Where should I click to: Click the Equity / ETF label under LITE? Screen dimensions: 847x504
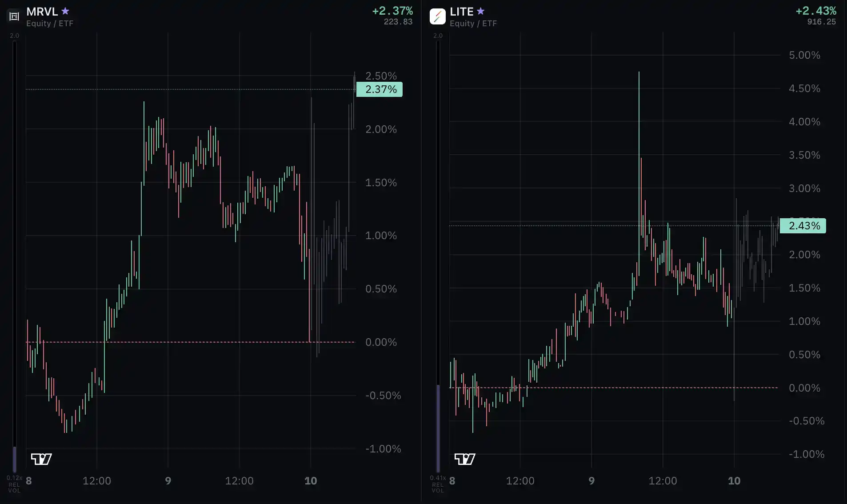point(473,24)
